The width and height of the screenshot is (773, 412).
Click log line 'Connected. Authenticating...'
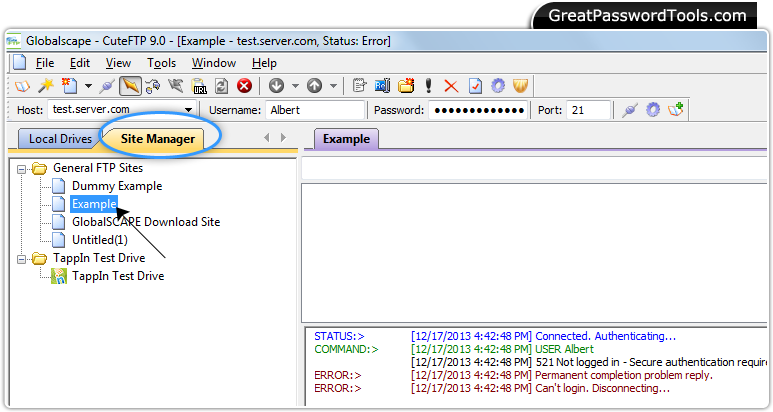pyautogui.click(x=605, y=336)
